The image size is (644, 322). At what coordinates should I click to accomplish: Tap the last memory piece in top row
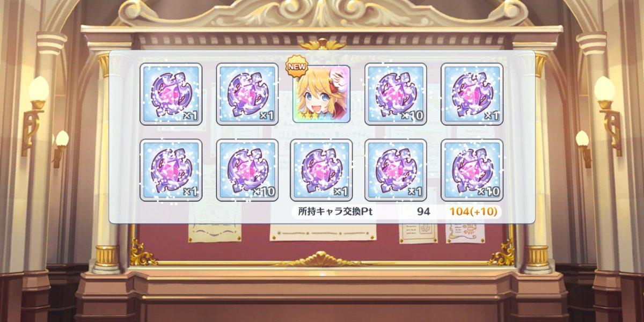(472, 94)
